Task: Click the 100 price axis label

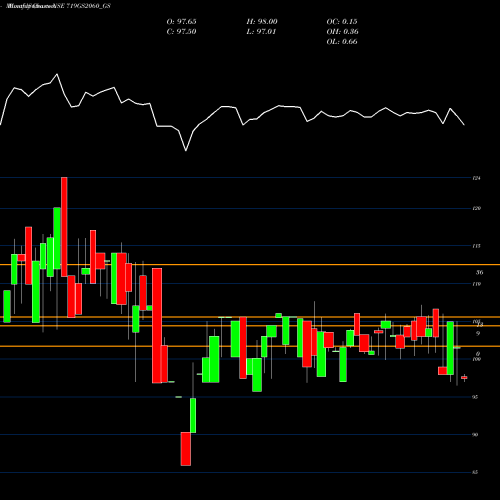Action: (477, 359)
